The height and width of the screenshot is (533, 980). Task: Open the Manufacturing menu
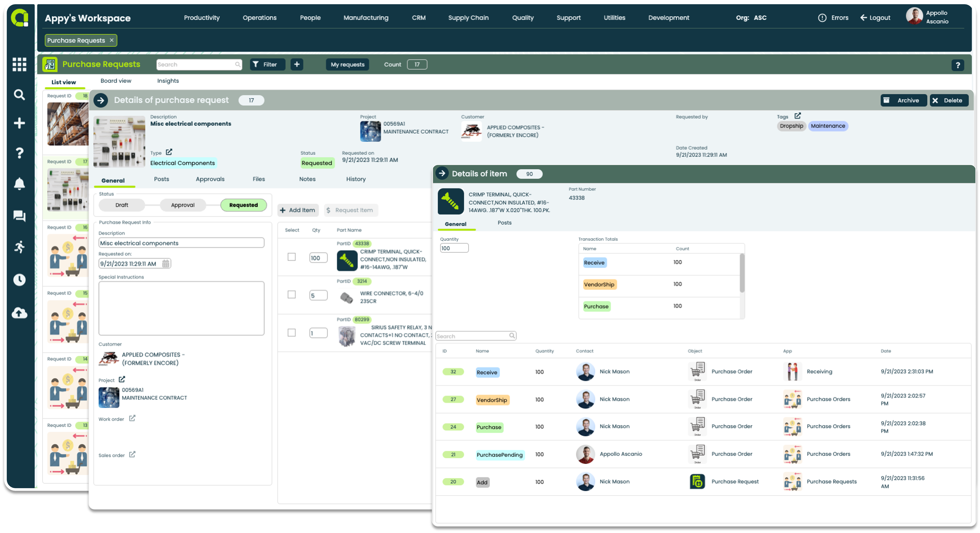pyautogui.click(x=366, y=17)
